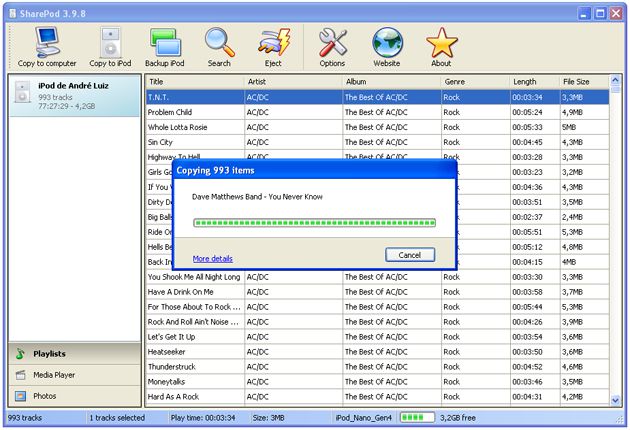
Task: Click the Media Player clapboard icon
Action: [20, 375]
